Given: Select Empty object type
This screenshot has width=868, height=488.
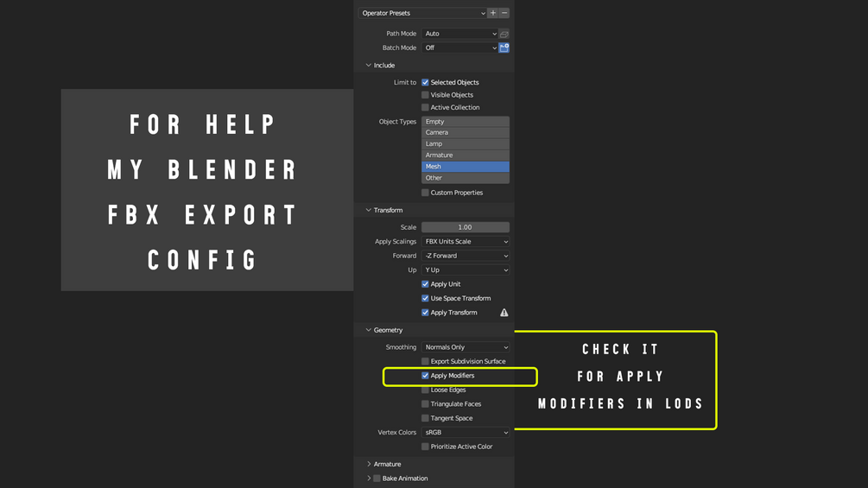Looking at the screenshot, I should [x=466, y=122].
